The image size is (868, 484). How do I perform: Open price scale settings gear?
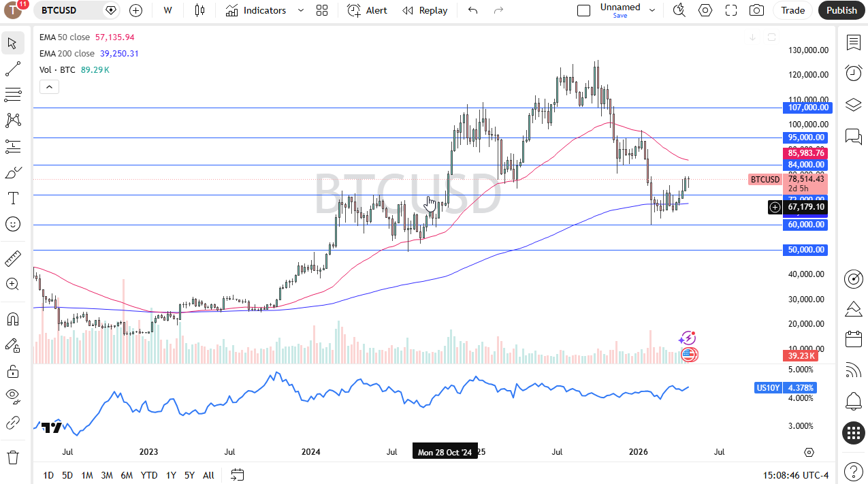tap(809, 452)
